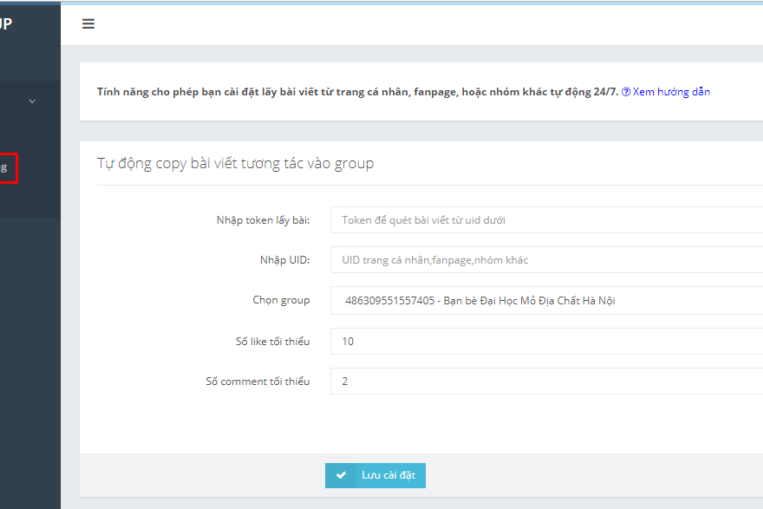Click the Nhập UID label
This screenshot has width=763, height=509.
click(x=284, y=260)
